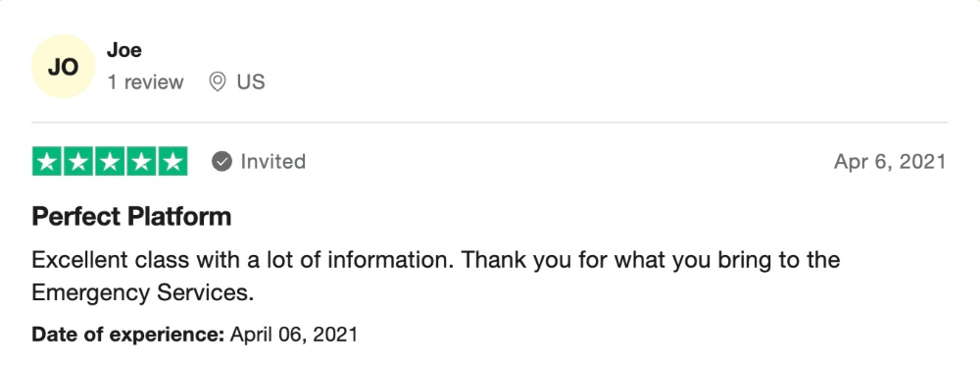The image size is (980, 366).
Task: Select the 1 review count text
Action: click(146, 82)
